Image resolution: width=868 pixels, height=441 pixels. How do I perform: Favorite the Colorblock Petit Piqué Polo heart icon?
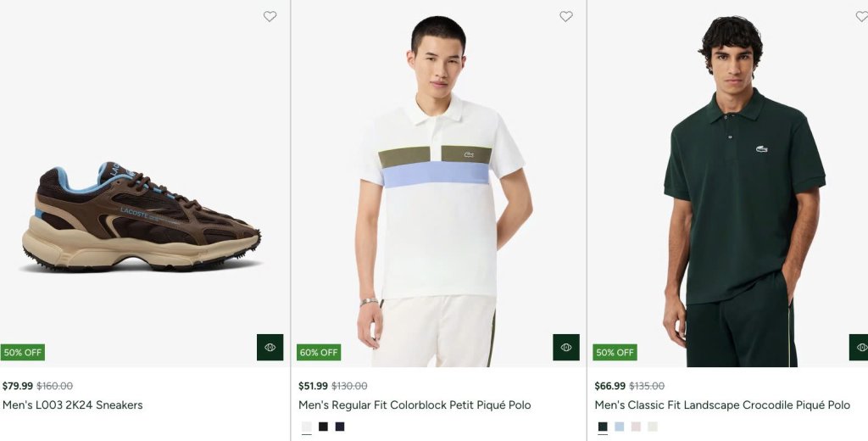tap(565, 17)
